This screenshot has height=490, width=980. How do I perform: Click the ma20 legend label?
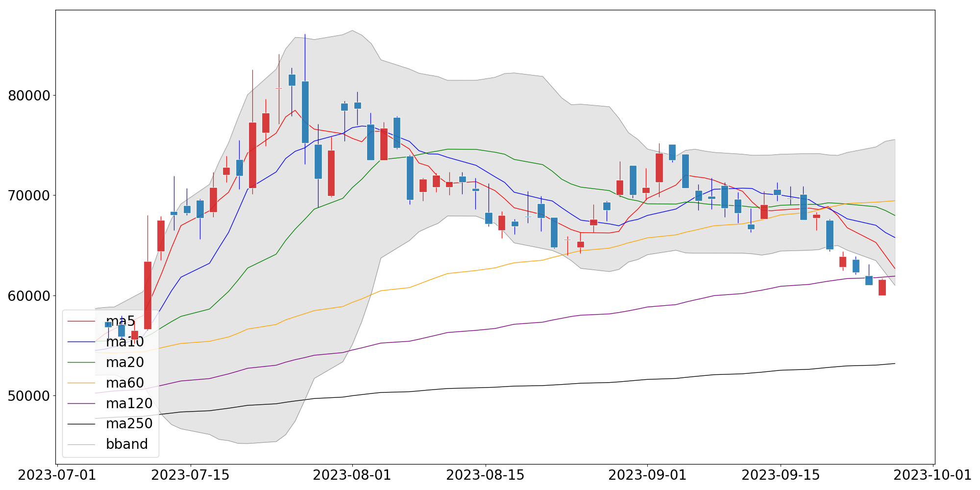pyautogui.click(x=125, y=362)
